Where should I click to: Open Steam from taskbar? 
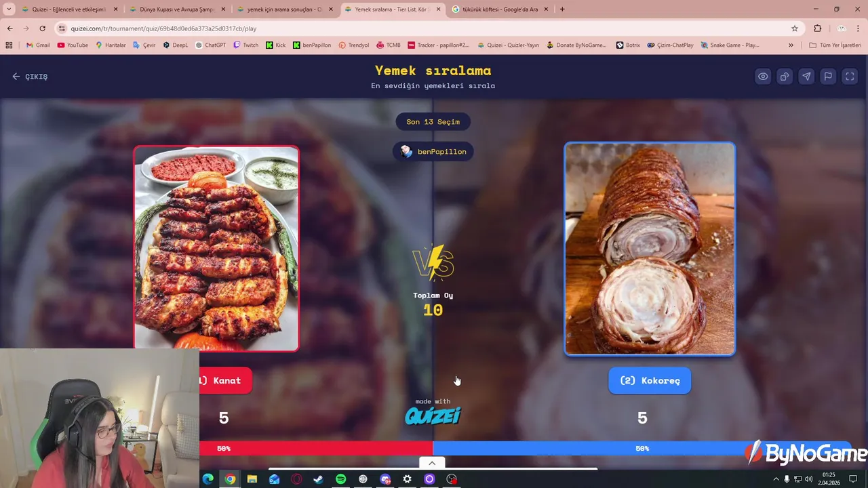(x=319, y=479)
